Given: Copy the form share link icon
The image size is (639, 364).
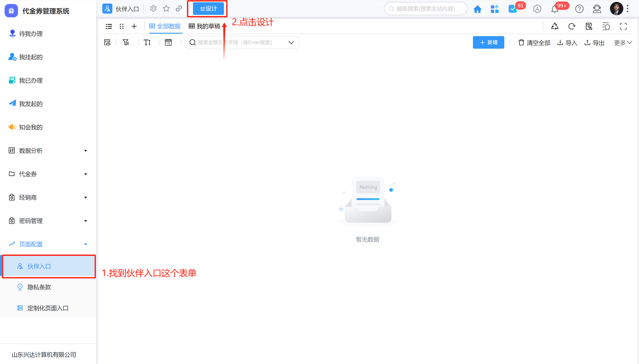Looking at the screenshot, I should [179, 8].
